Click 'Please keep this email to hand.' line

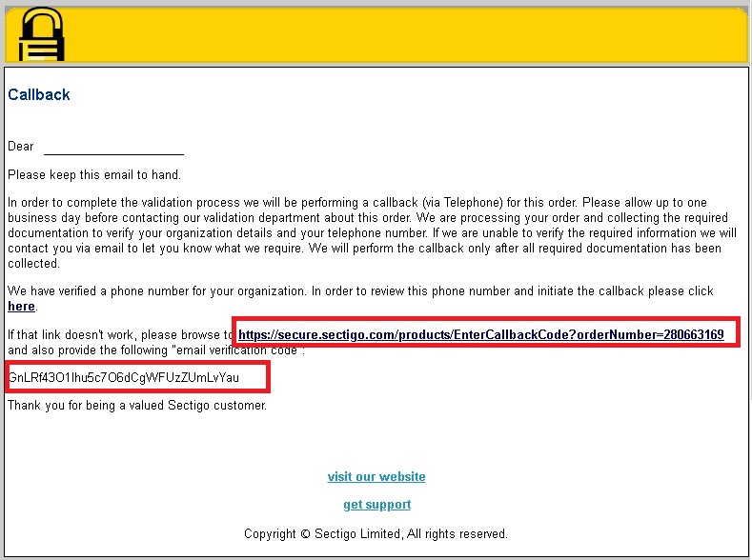click(x=94, y=175)
